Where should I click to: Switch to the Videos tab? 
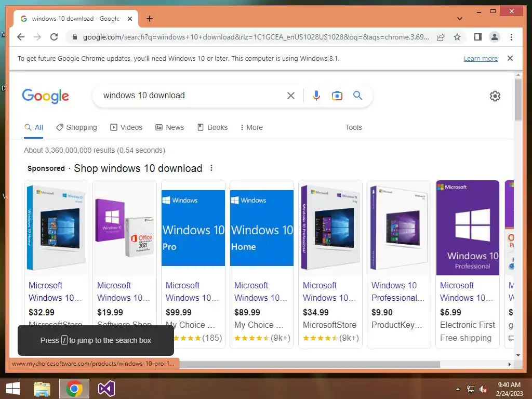pyautogui.click(x=126, y=127)
